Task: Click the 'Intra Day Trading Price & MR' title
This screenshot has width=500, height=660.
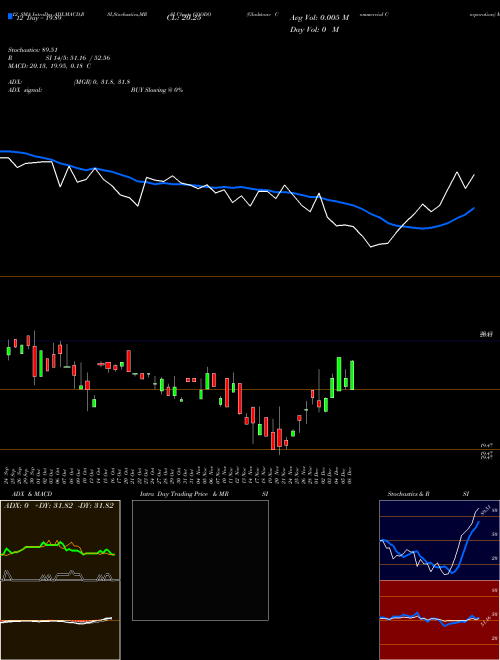Action: pyautogui.click(x=184, y=494)
